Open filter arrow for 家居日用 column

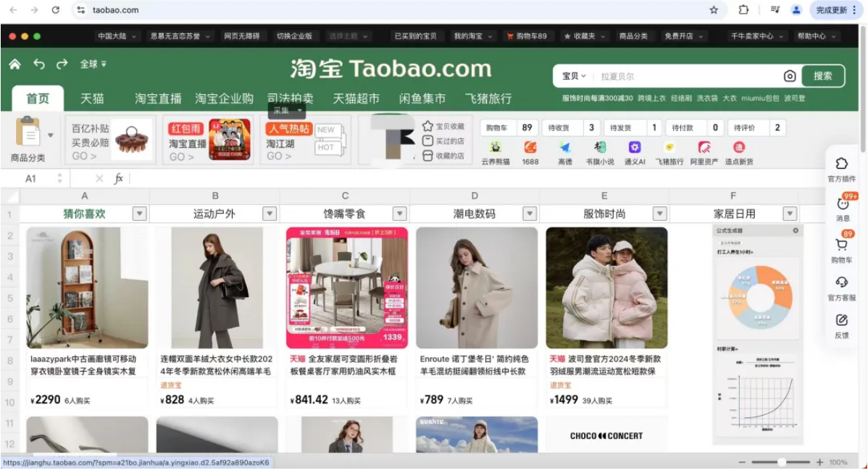tap(790, 214)
